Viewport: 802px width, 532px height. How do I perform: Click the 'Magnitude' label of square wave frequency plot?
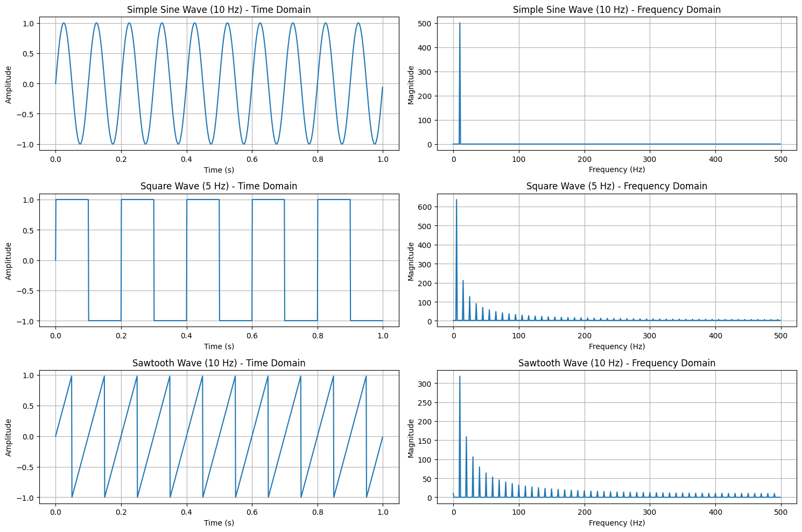click(411, 261)
